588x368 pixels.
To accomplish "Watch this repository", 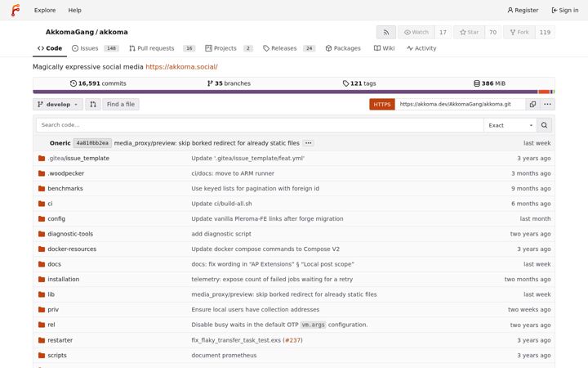I will pos(416,32).
